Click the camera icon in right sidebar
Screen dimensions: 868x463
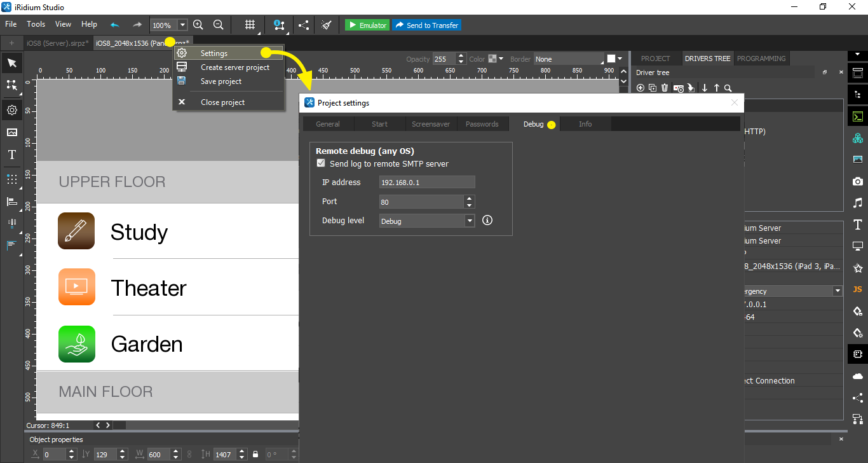tap(857, 181)
